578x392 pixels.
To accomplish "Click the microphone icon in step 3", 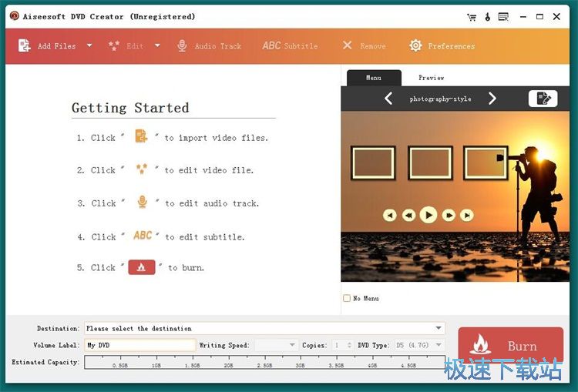I will click(143, 202).
